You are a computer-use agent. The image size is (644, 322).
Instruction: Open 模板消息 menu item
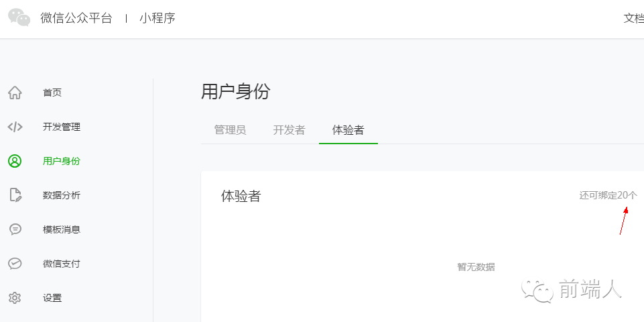point(62,229)
